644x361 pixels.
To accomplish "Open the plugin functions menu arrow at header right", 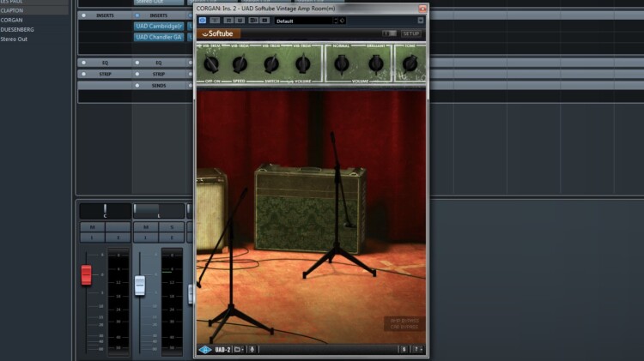I will [421, 21].
